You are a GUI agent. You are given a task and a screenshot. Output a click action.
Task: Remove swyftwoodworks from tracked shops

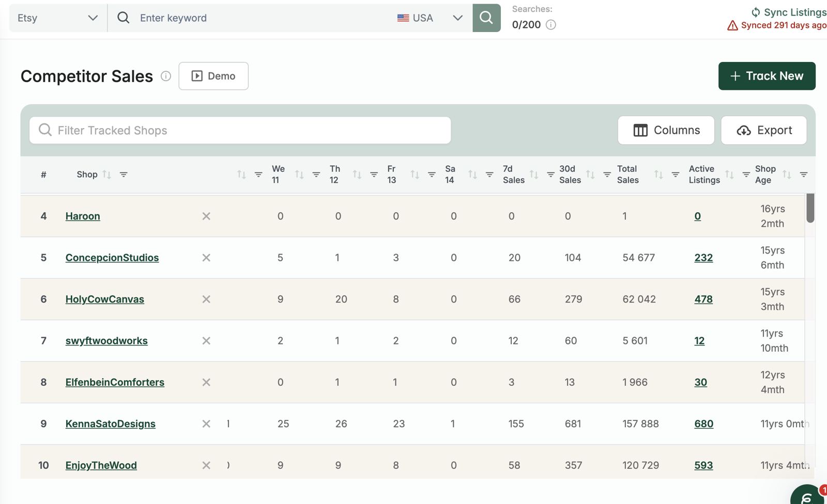[206, 341]
